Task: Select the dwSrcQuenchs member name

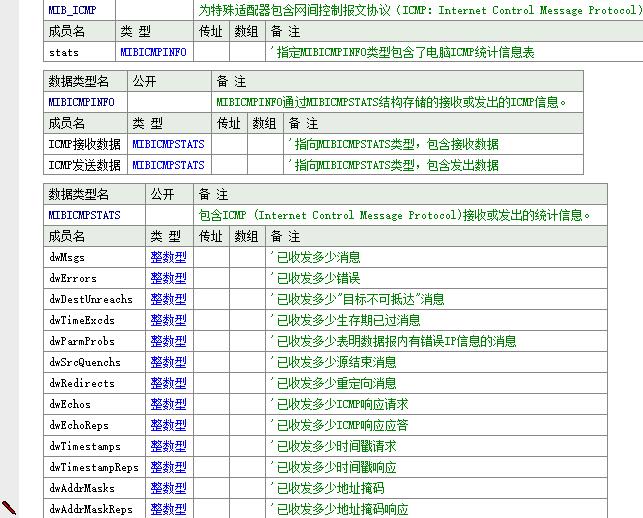Action: [85, 362]
